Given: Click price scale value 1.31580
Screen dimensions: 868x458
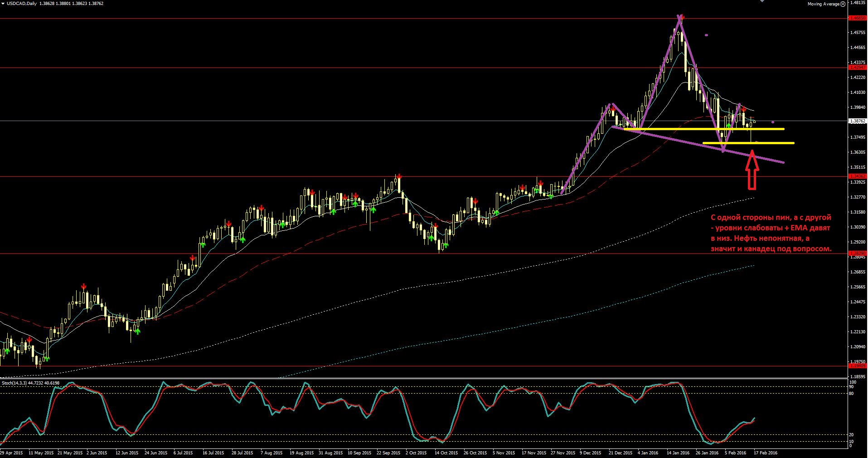Looking at the screenshot, I should pos(857,212).
